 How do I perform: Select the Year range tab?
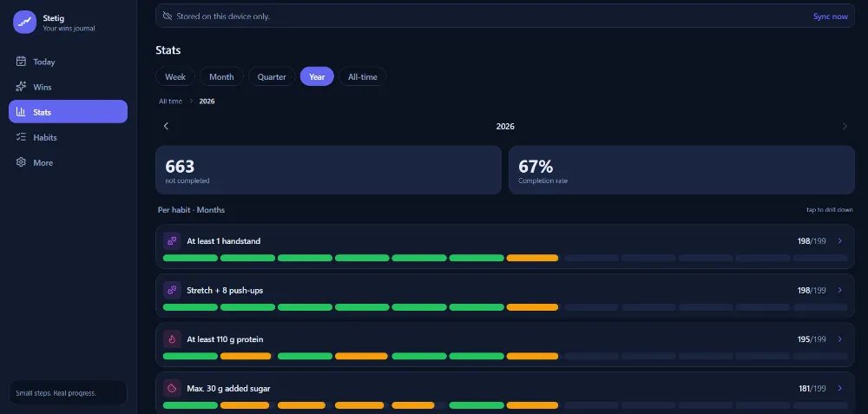(x=317, y=76)
